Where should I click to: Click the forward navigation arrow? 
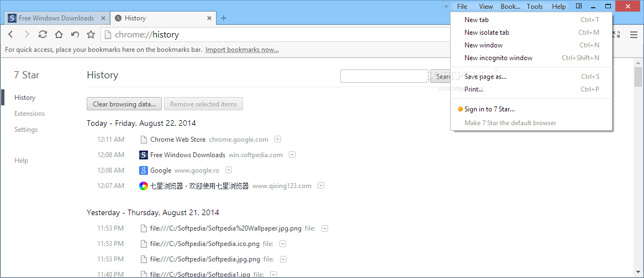coord(27,34)
